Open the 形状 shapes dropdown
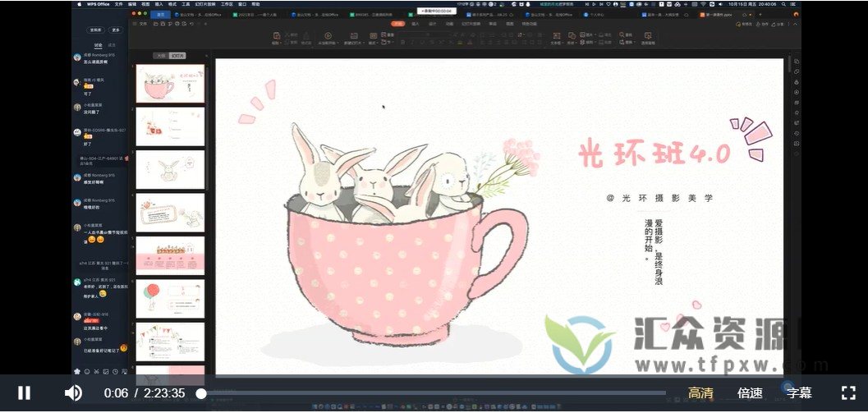This screenshot has height=413, width=868. click(572, 38)
